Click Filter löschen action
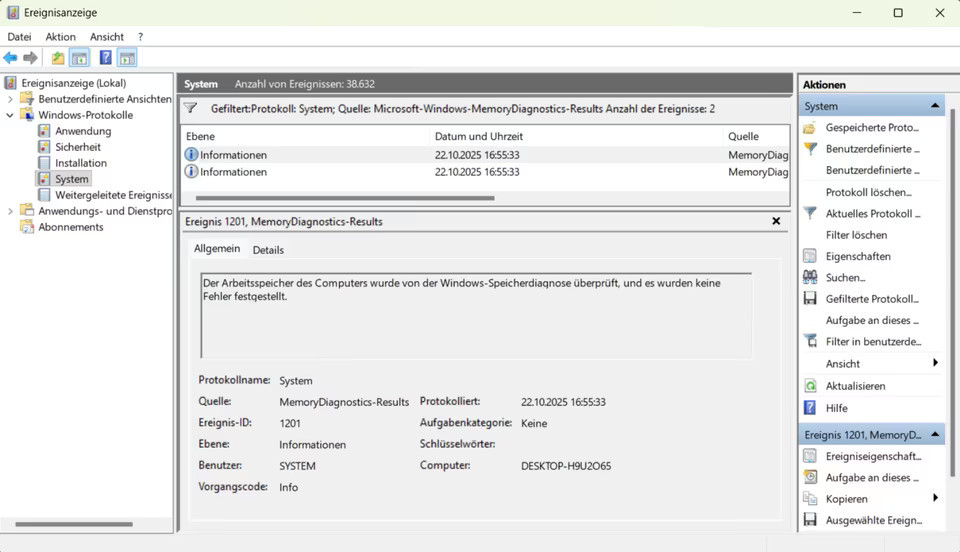This screenshot has height=552, width=960. click(x=856, y=235)
